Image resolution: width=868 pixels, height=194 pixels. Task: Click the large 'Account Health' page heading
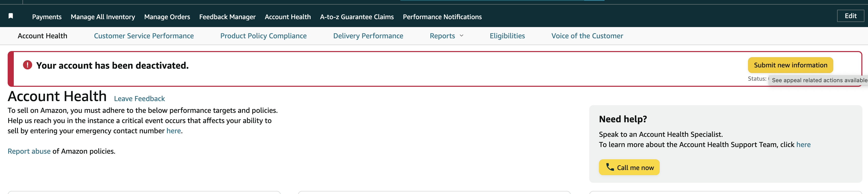pos(57,96)
